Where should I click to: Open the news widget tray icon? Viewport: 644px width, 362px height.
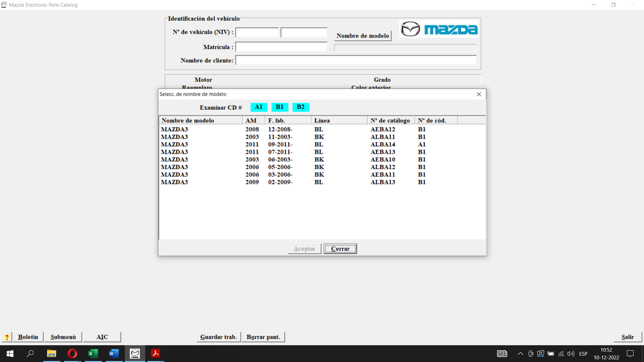[502, 354]
